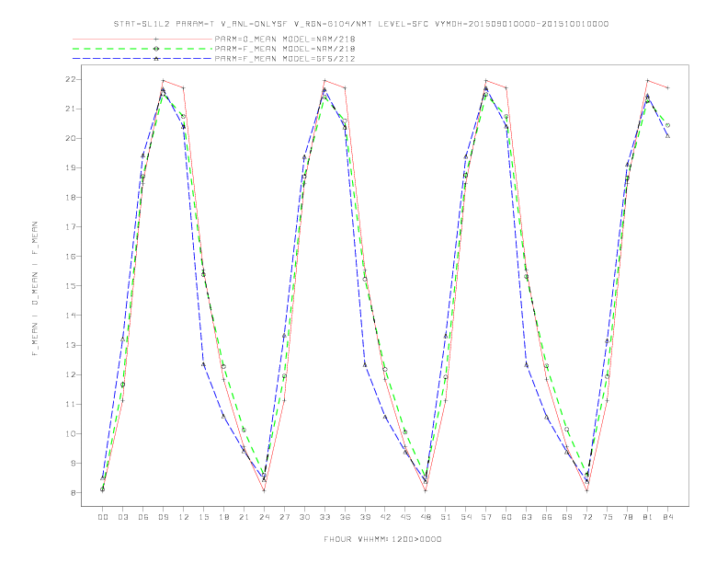Click x-axis forecast hour label 09
Image resolution: width=728 pixels, height=563 pixels.
coord(163,517)
